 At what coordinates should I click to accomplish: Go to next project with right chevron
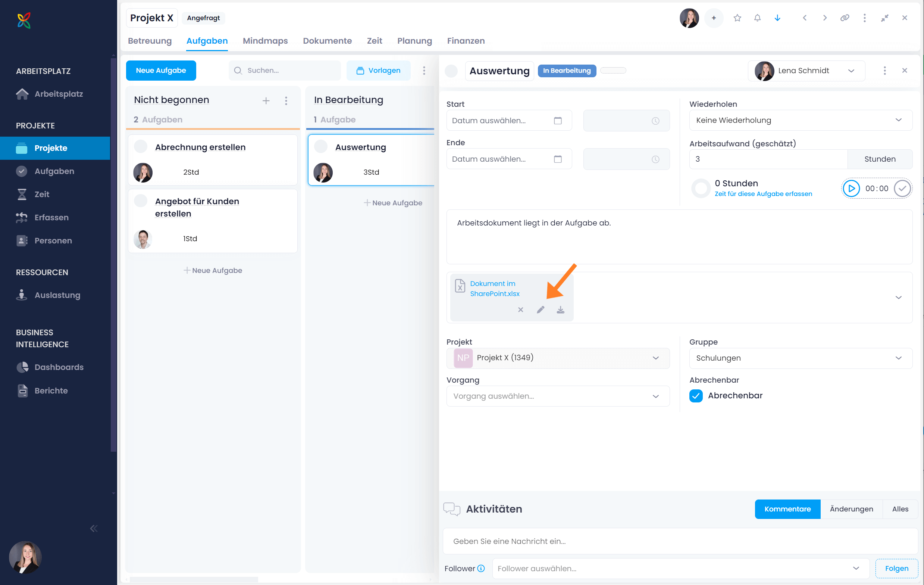pos(825,18)
